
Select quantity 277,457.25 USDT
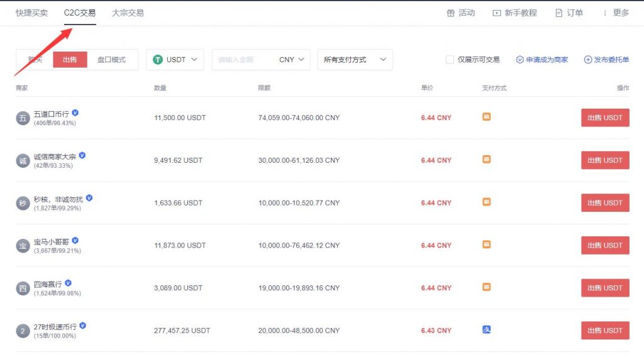182,331
